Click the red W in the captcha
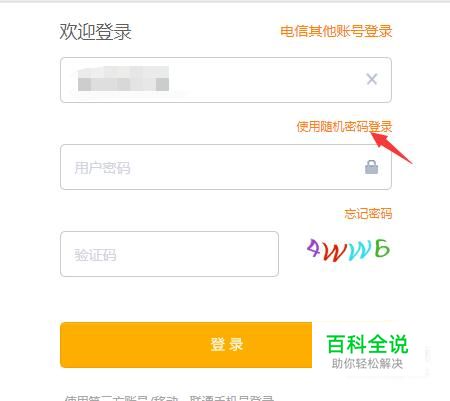 335,252
